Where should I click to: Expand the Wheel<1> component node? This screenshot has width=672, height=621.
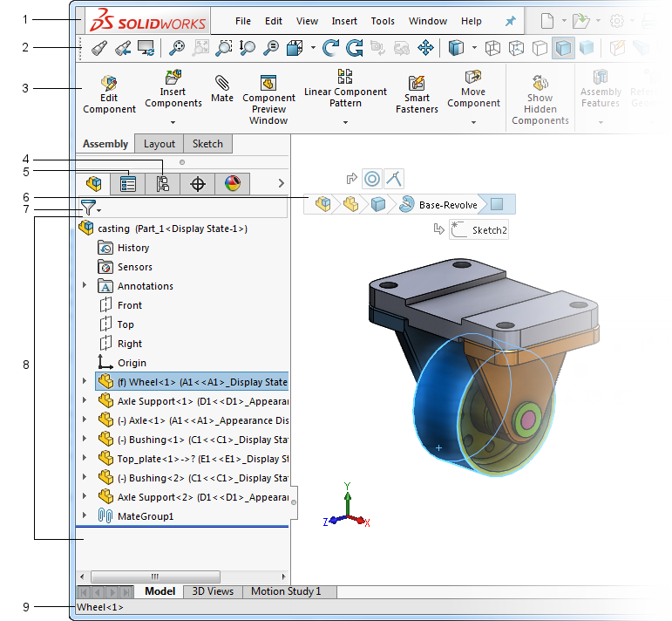tap(85, 382)
